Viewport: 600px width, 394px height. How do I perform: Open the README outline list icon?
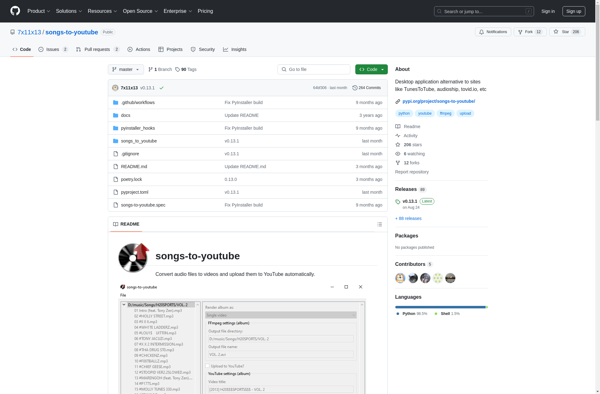(379, 224)
